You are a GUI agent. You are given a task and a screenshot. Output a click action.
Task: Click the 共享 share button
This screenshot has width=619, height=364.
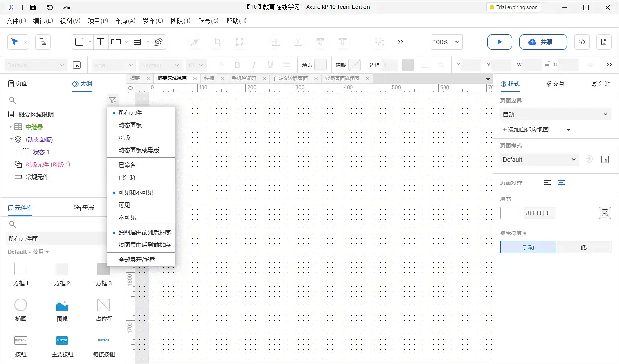tap(540, 42)
